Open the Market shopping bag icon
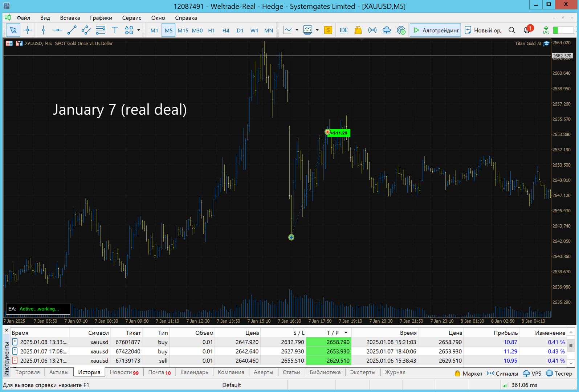Screen dimensions: 579x392 [x=358, y=30]
